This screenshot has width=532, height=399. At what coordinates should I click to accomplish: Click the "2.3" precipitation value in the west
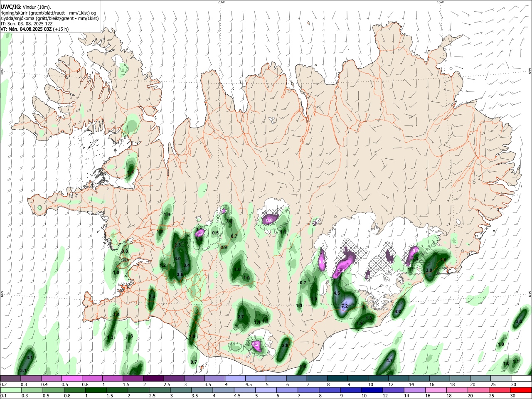(x=177, y=245)
